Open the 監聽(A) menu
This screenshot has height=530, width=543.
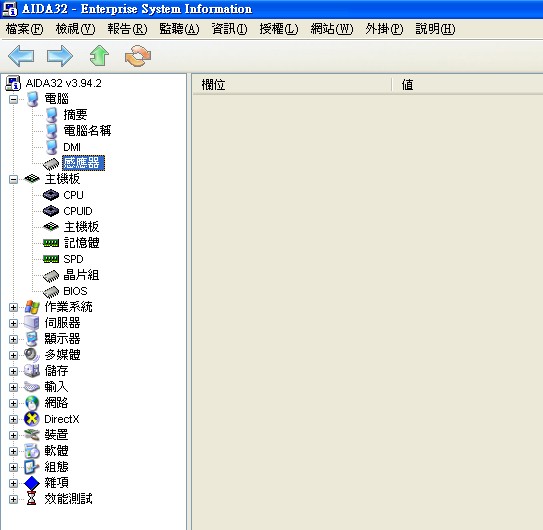pyautogui.click(x=179, y=29)
